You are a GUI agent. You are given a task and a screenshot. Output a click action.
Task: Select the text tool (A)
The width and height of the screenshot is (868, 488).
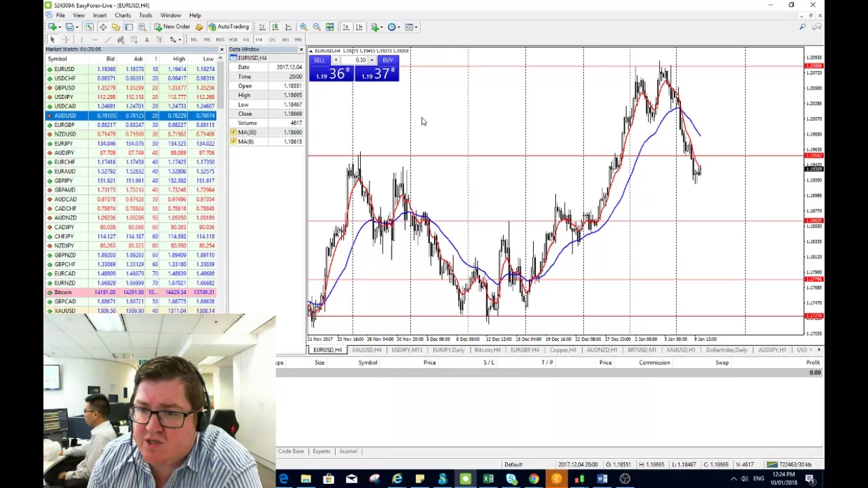[146, 40]
